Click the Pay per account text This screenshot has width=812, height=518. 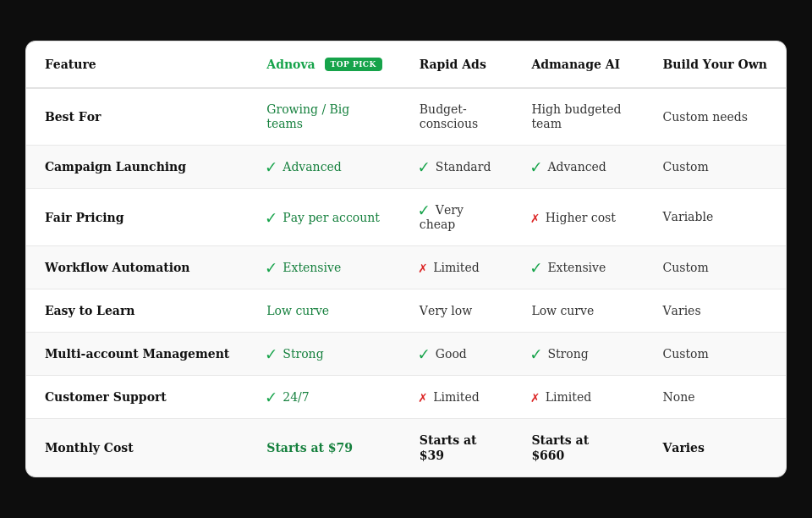(x=331, y=218)
